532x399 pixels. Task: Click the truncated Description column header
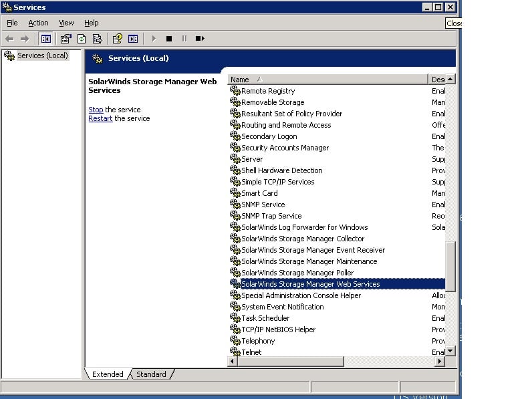tap(437, 80)
